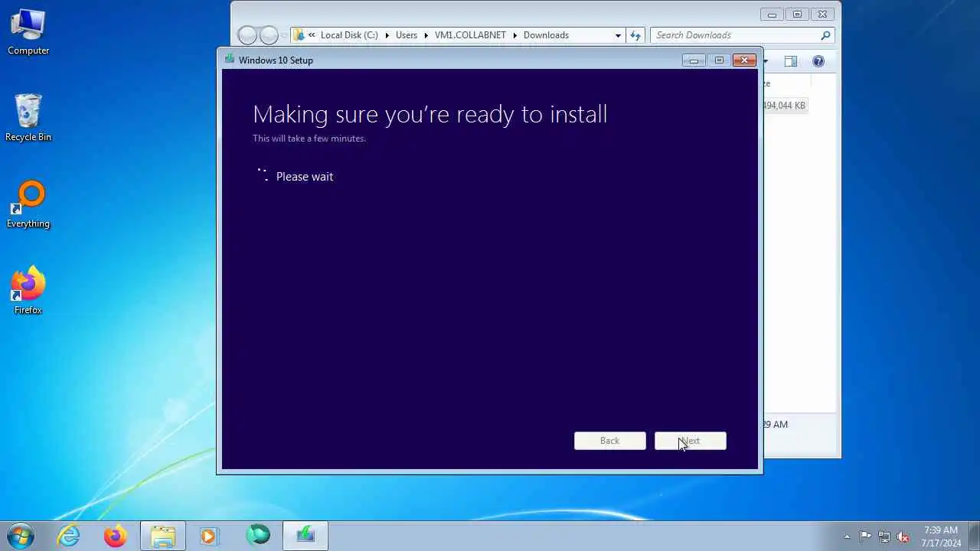Click the green round taskbar app icon

pos(258,536)
